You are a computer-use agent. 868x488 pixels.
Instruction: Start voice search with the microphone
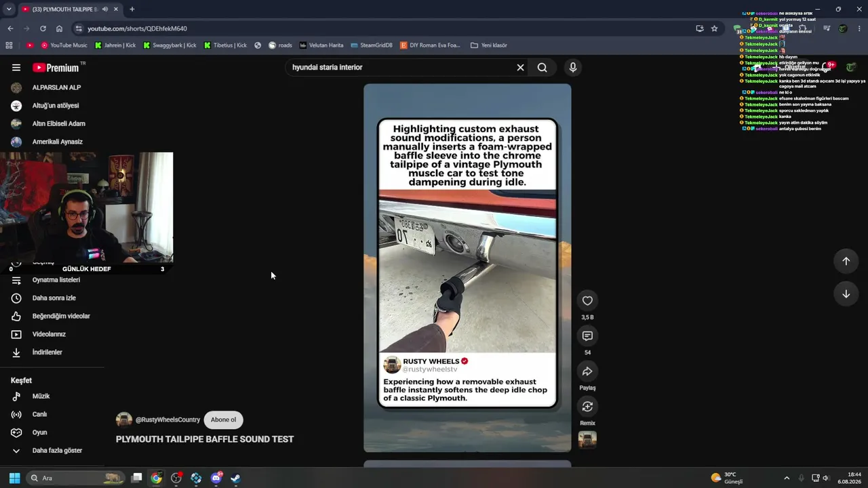(573, 67)
